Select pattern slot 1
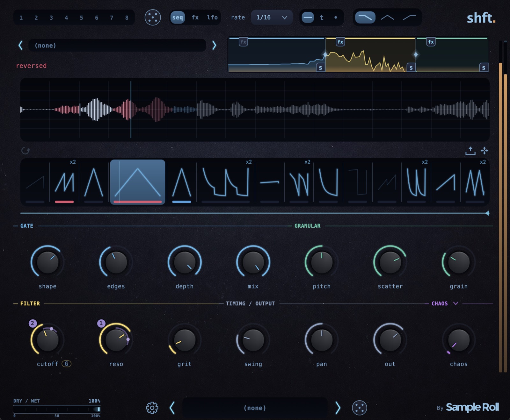Viewport: 510px width, 420px height. click(21, 18)
